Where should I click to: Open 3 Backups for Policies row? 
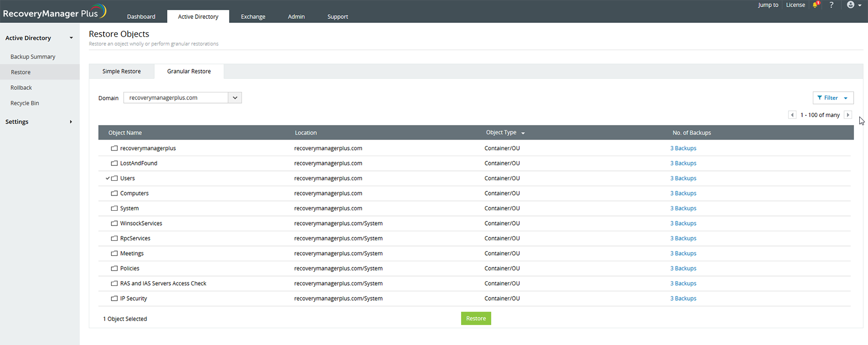pyautogui.click(x=683, y=268)
